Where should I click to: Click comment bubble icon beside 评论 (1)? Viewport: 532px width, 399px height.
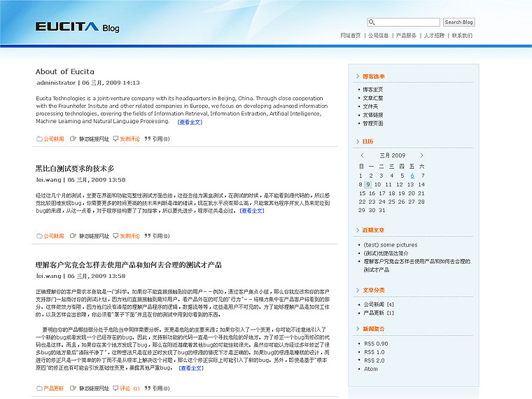click(115, 388)
